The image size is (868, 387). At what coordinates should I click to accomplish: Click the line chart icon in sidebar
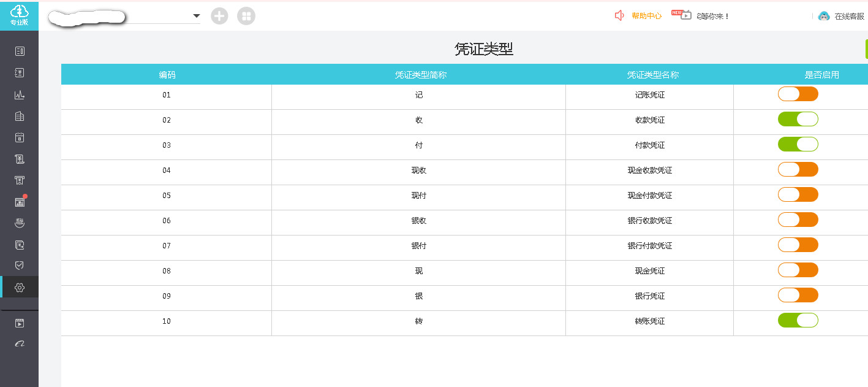[20, 95]
